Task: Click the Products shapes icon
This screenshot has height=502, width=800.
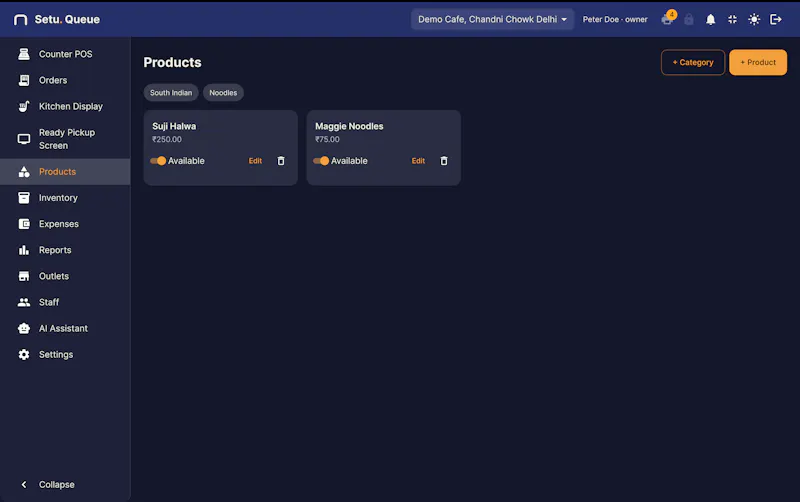Action: (24, 171)
